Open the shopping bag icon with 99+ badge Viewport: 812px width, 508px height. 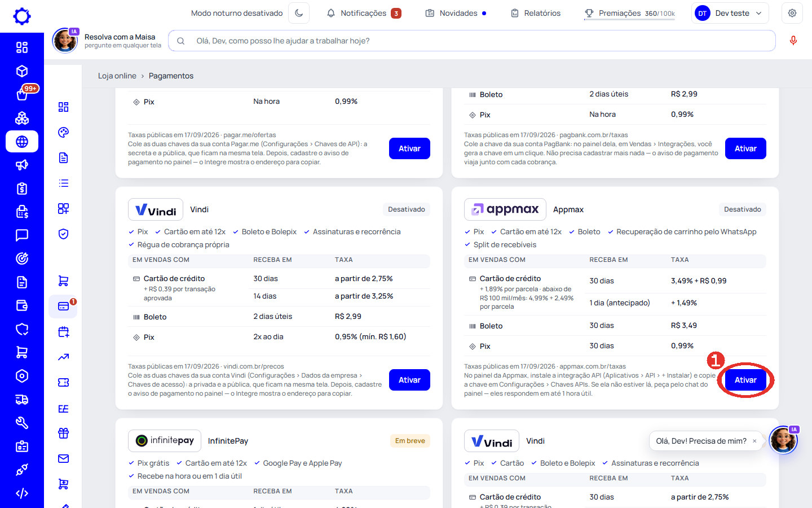click(22, 94)
